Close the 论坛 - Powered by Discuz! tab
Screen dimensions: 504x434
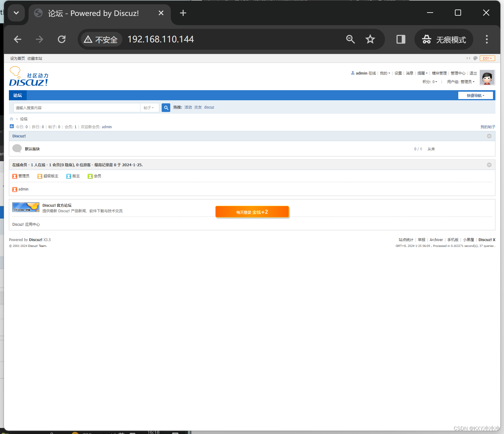click(161, 13)
